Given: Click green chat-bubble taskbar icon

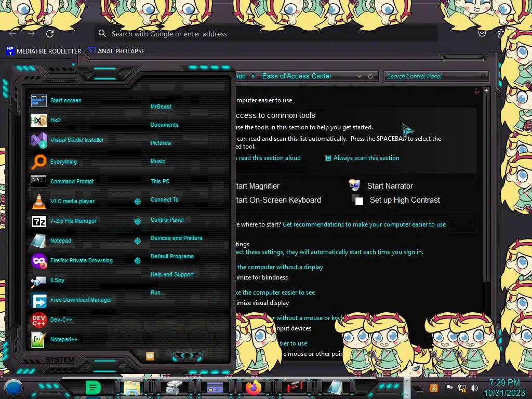Looking at the screenshot, I should click(94, 388).
